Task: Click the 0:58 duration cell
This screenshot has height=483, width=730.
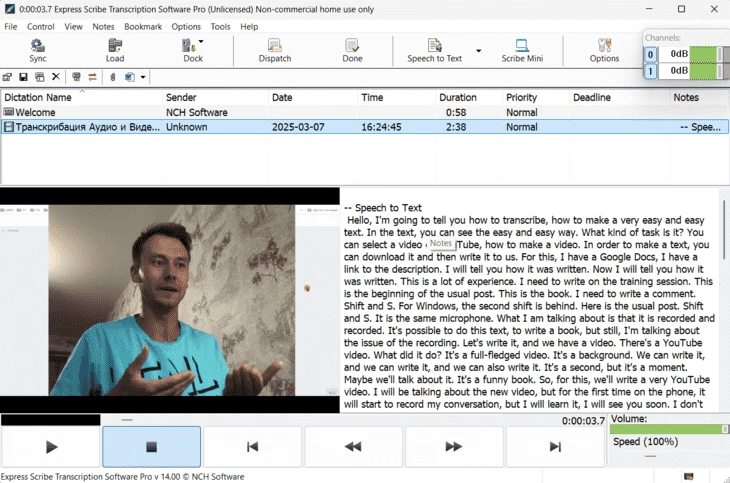Action: coord(455,112)
